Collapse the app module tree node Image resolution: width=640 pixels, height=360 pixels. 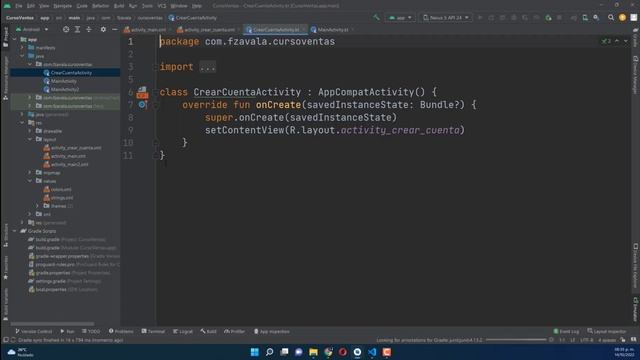15,40
